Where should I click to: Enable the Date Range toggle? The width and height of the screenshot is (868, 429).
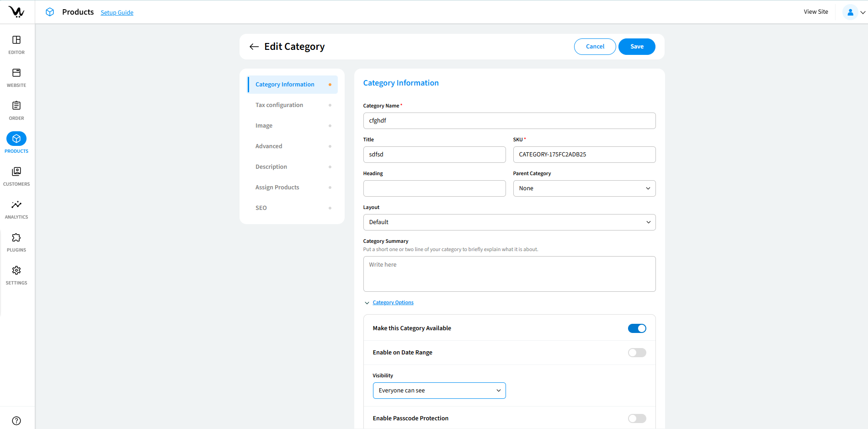coord(637,353)
